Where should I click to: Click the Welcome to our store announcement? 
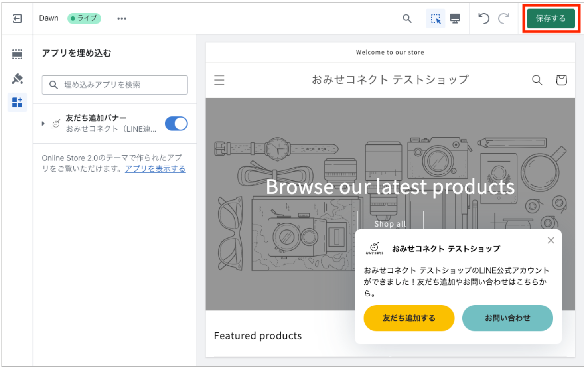point(390,52)
